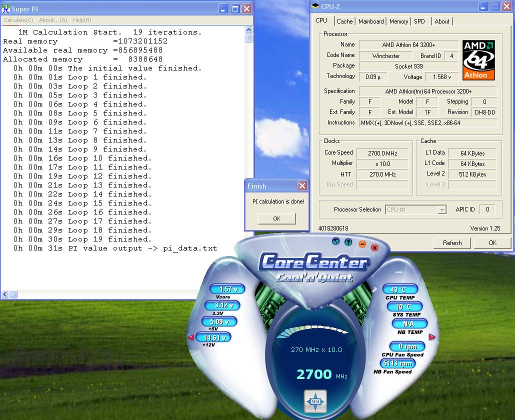Click the SYS TEMP 10 °C reading
This screenshot has height=420, width=515.
click(404, 306)
